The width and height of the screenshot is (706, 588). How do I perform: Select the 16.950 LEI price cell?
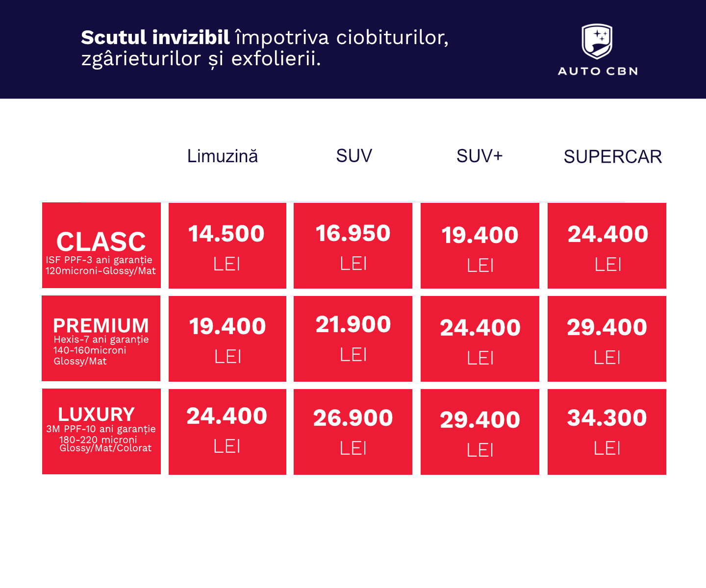point(353,245)
